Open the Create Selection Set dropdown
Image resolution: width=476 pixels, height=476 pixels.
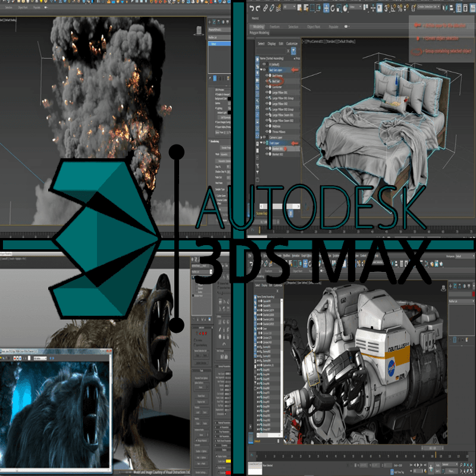[428, 7]
